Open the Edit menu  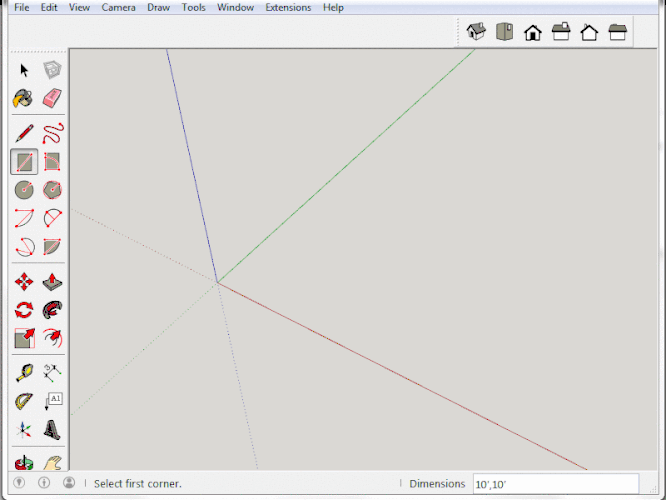pos(49,7)
